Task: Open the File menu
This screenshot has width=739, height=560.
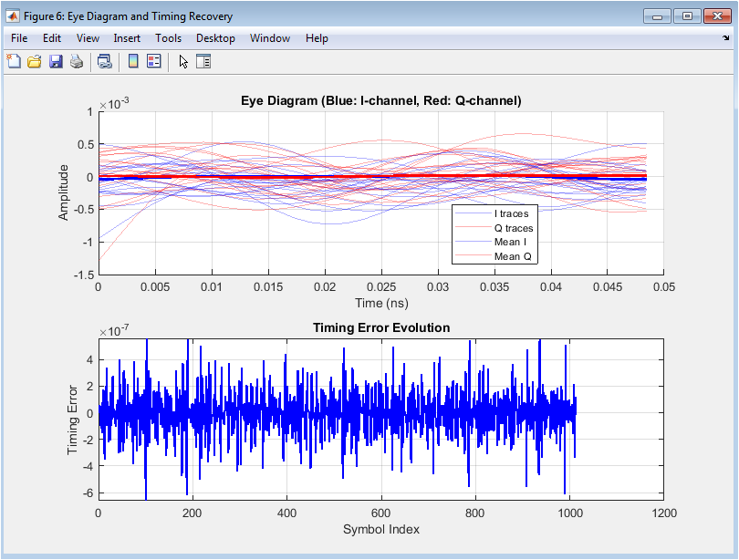Action: tap(20, 38)
